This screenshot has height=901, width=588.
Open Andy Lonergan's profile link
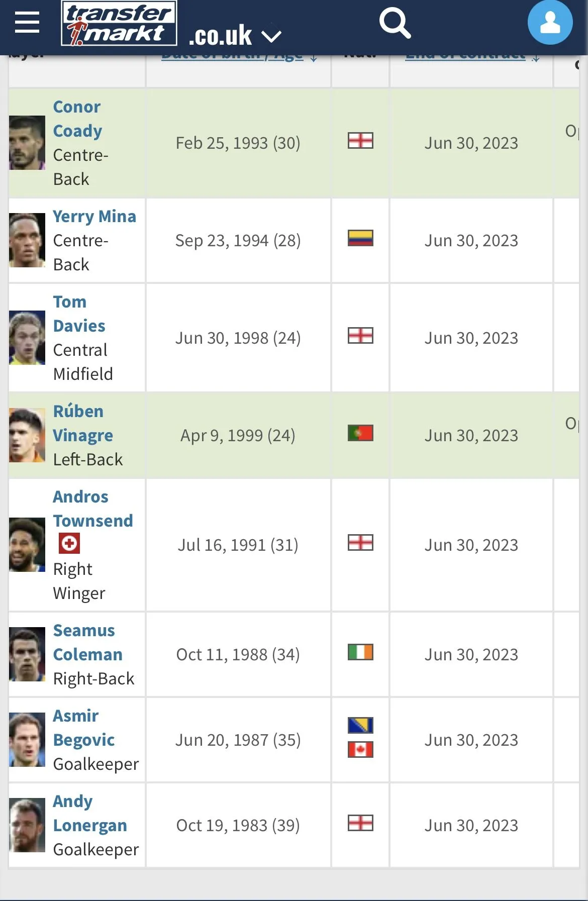pos(89,814)
